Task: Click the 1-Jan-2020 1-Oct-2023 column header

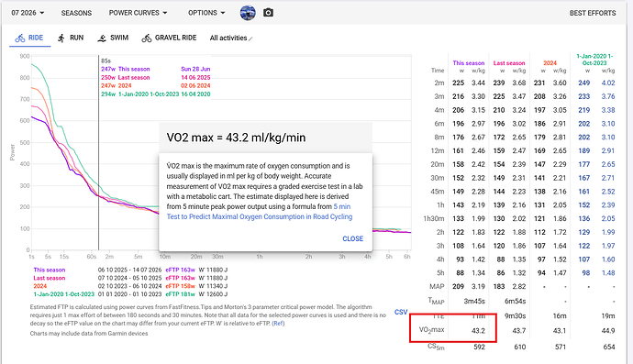Action: coord(594,60)
